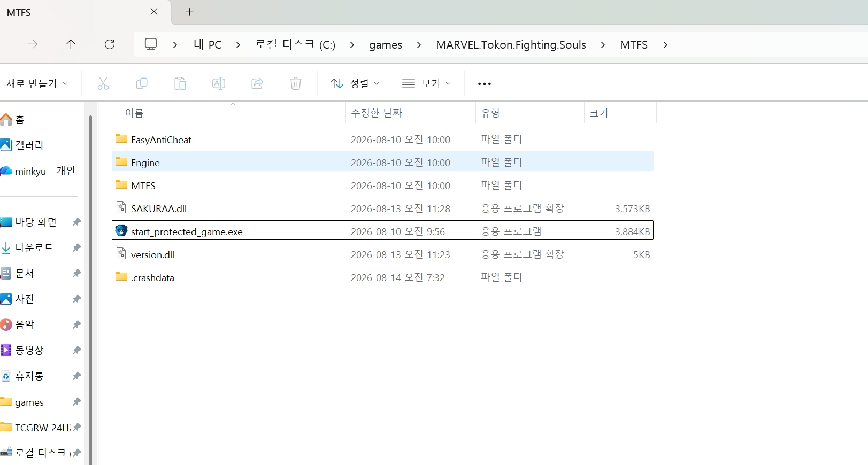The width and height of the screenshot is (868, 465).
Task: Open the 보기 view dropdown
Action: click(427, 83)
